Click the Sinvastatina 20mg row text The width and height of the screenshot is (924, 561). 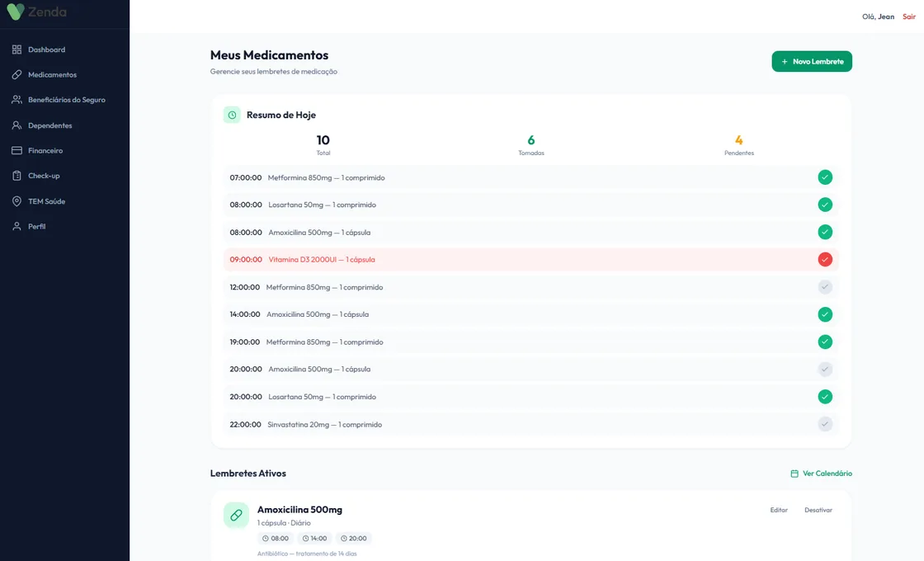tap(325, 425)
